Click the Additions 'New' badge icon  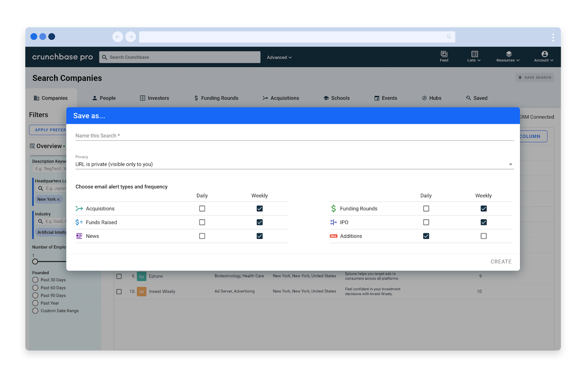pyautogui.click(x=333, y=236)
